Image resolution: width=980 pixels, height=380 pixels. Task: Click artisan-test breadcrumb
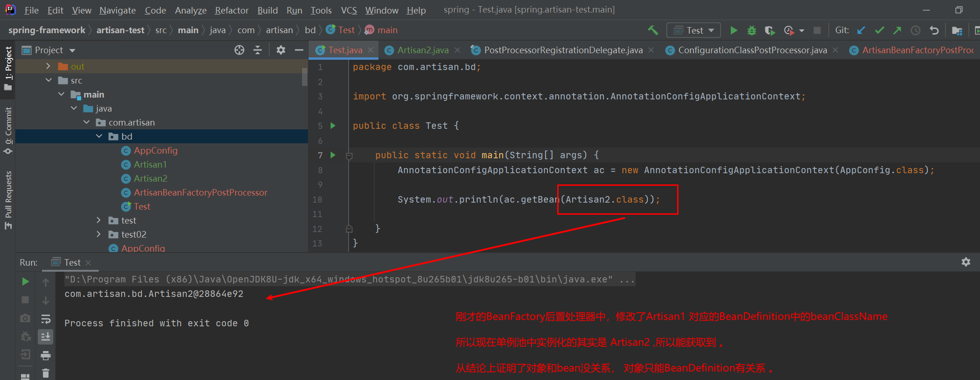coord(120,30)
